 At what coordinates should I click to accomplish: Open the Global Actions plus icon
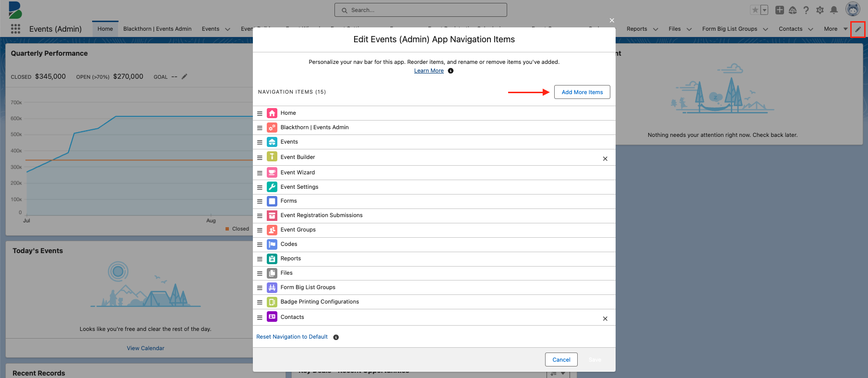(x=780, y=10)
